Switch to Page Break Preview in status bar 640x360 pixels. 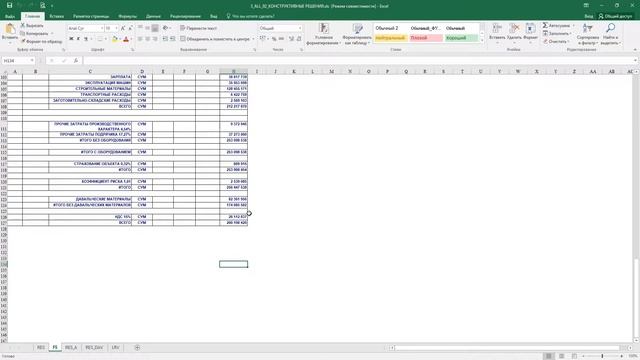[x=574, y=356]
